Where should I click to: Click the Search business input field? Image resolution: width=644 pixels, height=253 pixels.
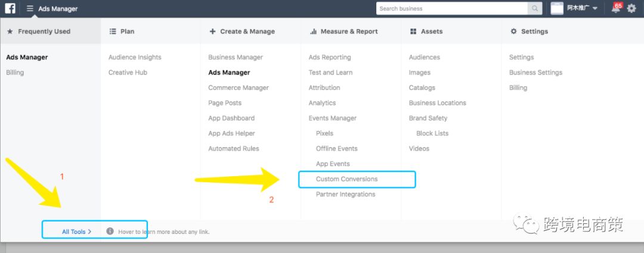click(452, 8)
